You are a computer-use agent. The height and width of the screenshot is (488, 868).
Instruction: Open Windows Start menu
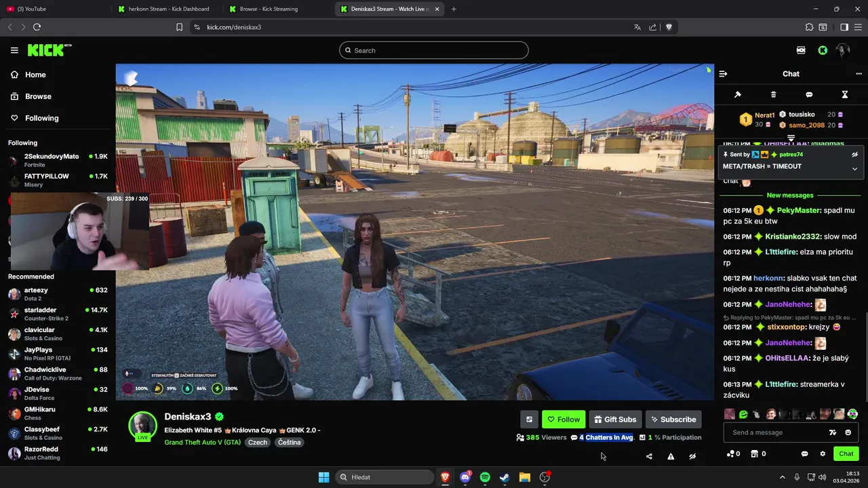(323, 477)
